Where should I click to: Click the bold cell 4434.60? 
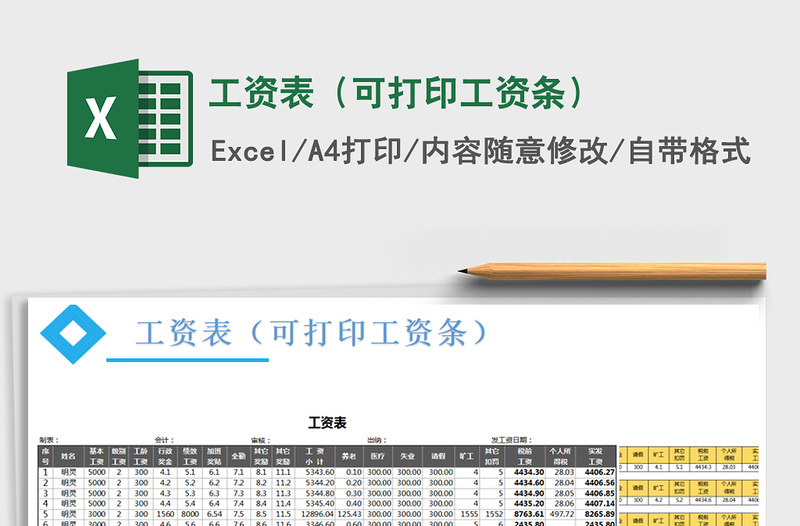pyautogui.click(x=524, y=483)
